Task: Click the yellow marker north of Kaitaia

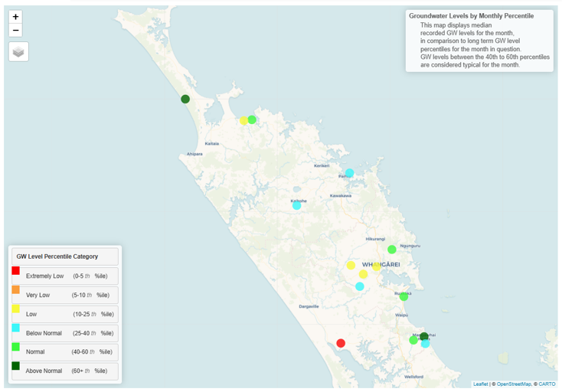Action: click(243, 120)
